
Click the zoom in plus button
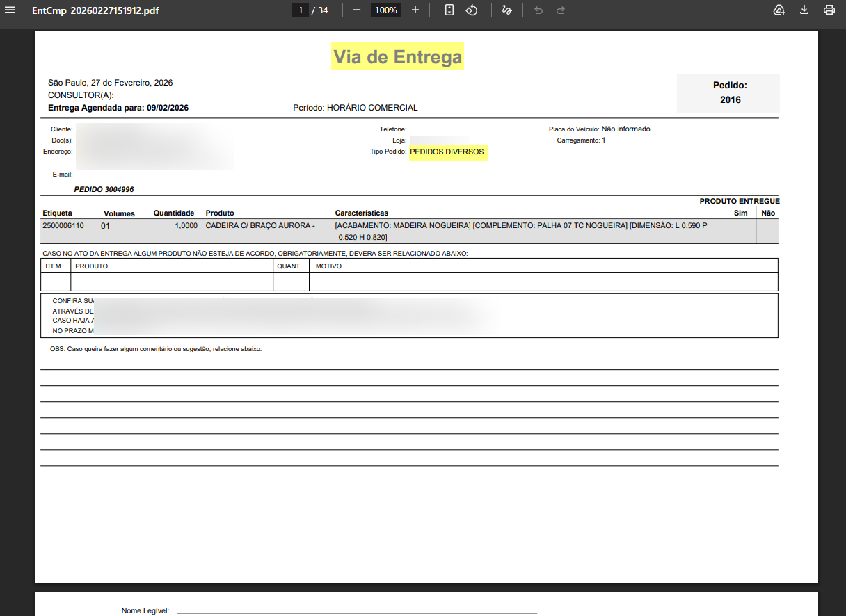coord(415,10)
